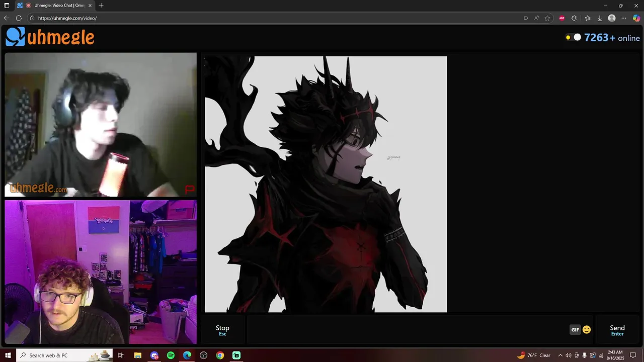Open a new browser tab
The image size is (644, 362).
pos(101,5)
